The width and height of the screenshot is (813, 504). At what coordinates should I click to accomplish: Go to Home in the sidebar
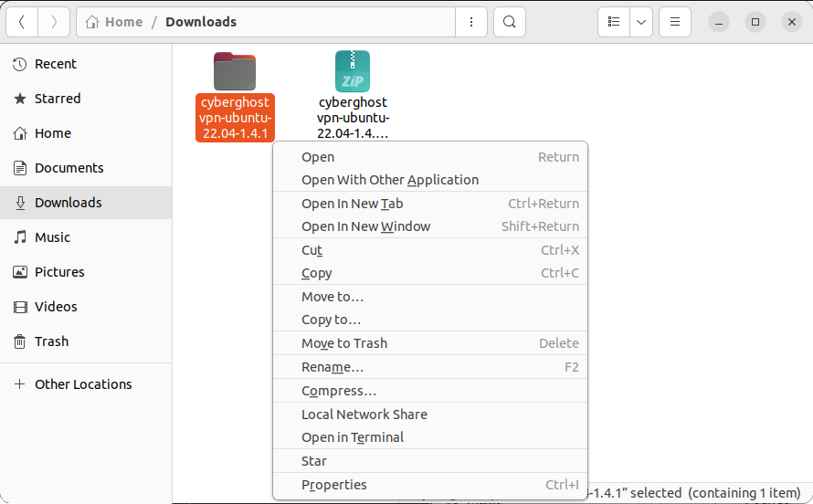(86, 133)
